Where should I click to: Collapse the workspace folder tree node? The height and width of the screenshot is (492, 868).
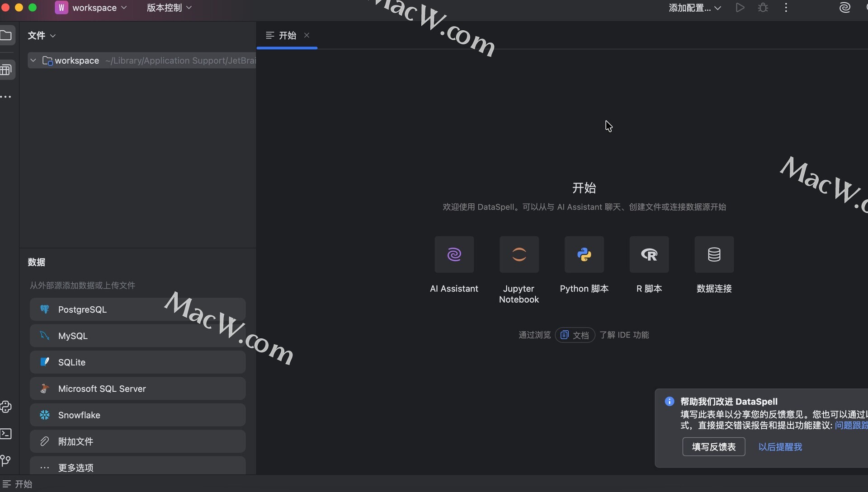(x=33, y=61)
